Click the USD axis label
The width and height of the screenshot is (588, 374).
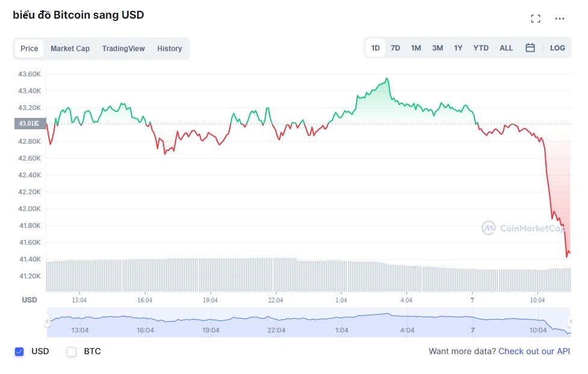pyautogui.click(x=29, y=299)
